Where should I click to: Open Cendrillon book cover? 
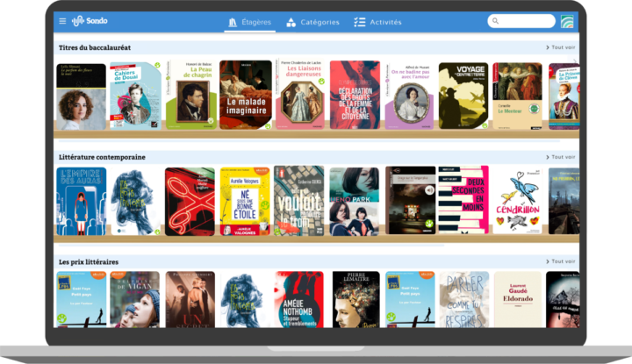[518, 202]
